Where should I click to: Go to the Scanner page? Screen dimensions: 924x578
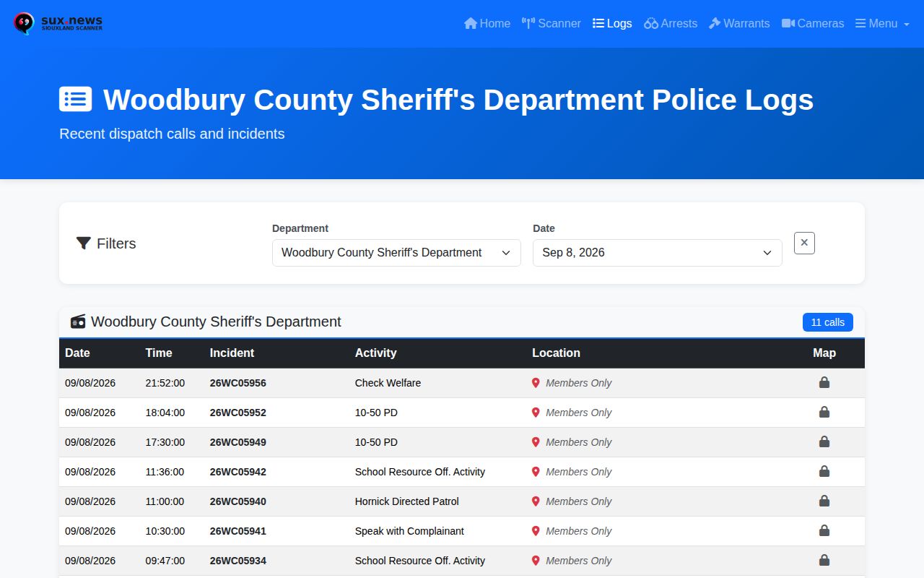[552, 24]
